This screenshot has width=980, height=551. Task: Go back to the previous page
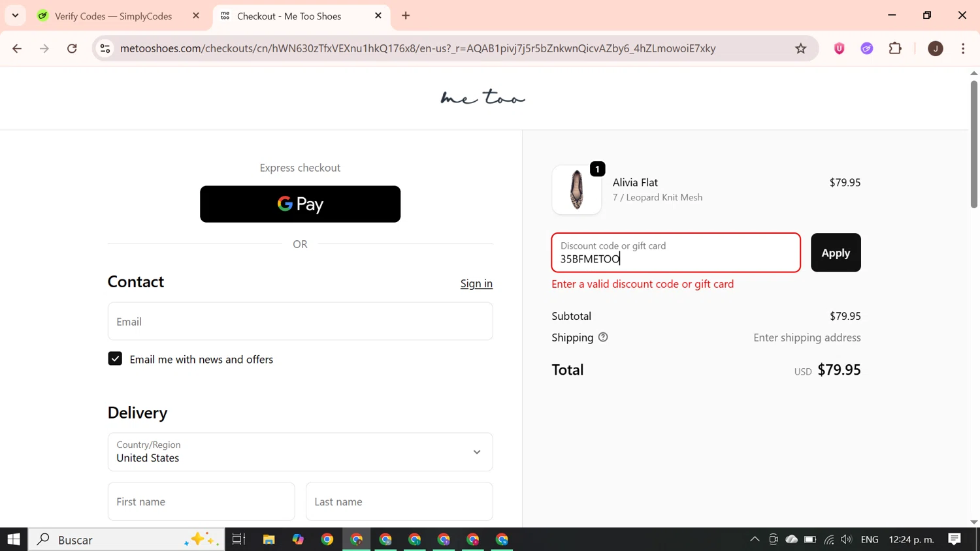[x=17, y=48]
